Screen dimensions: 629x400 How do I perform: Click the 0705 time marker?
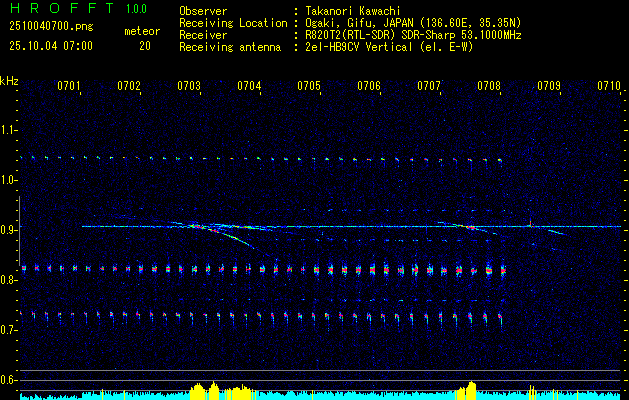click(309, 87)
